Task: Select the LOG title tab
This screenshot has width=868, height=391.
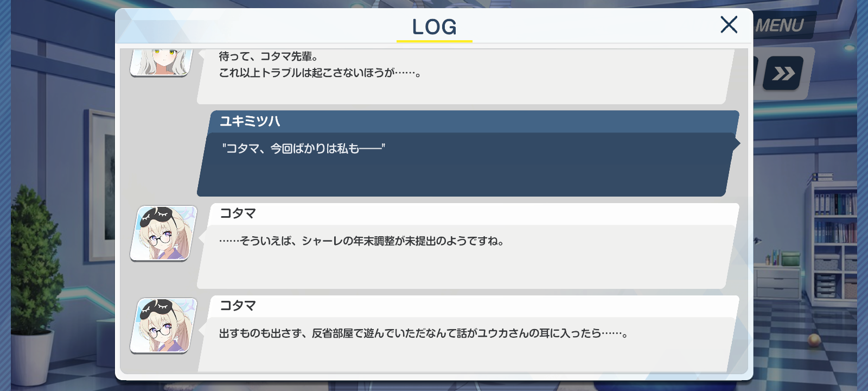Action: 434,27
